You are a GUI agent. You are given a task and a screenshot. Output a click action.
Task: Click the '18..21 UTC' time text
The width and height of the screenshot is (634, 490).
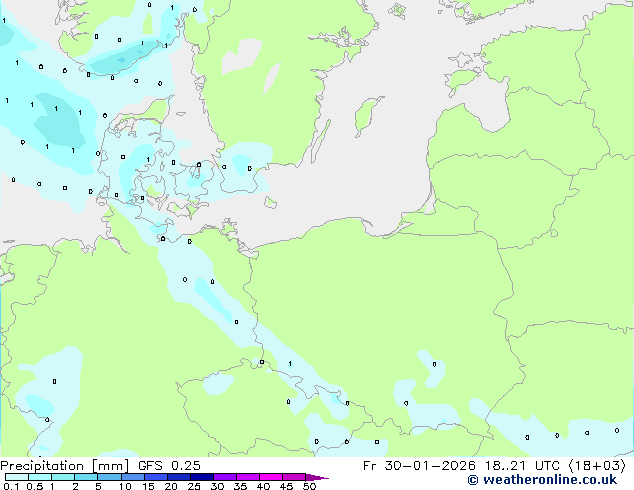[x=523, y=466]
